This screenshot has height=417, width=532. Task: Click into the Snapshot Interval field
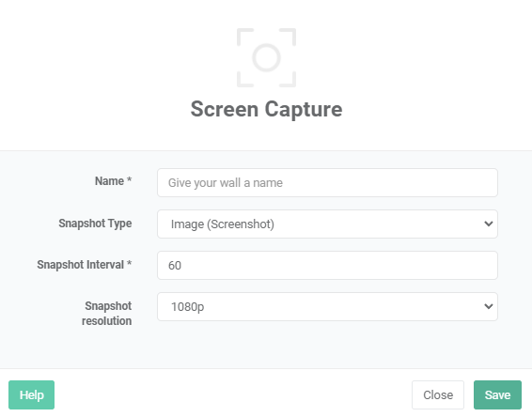[x=327, y=265]
